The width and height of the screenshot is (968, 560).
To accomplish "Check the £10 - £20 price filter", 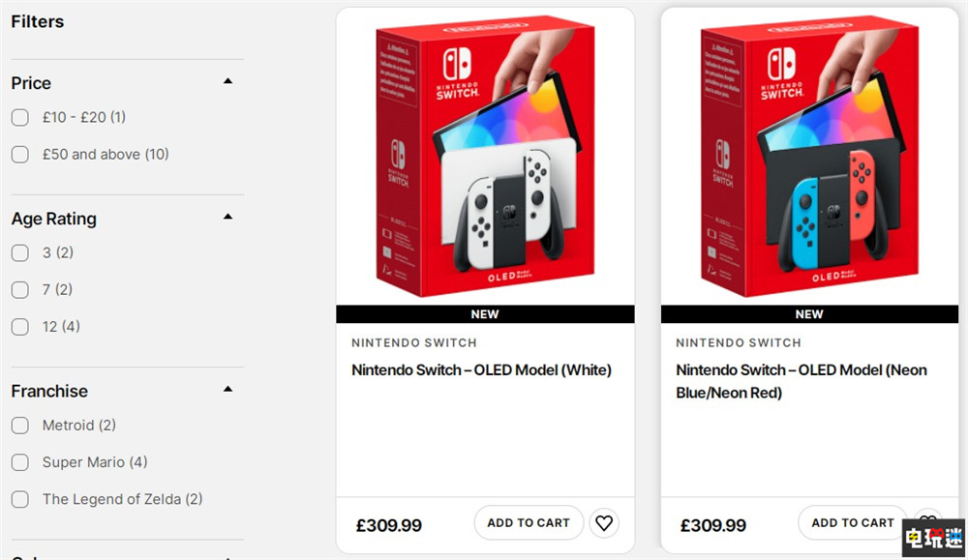I will point(20,117).
